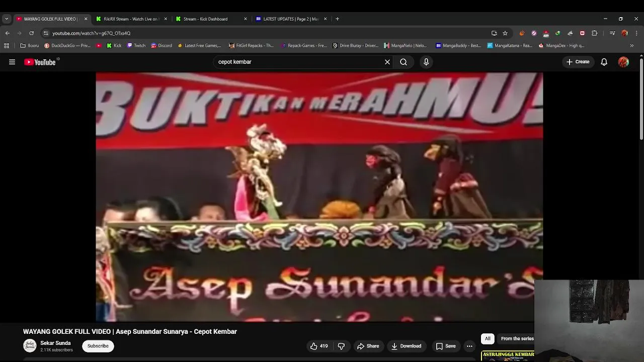
Task: Open the purple circle extension icon
Action: coord(534,33)
